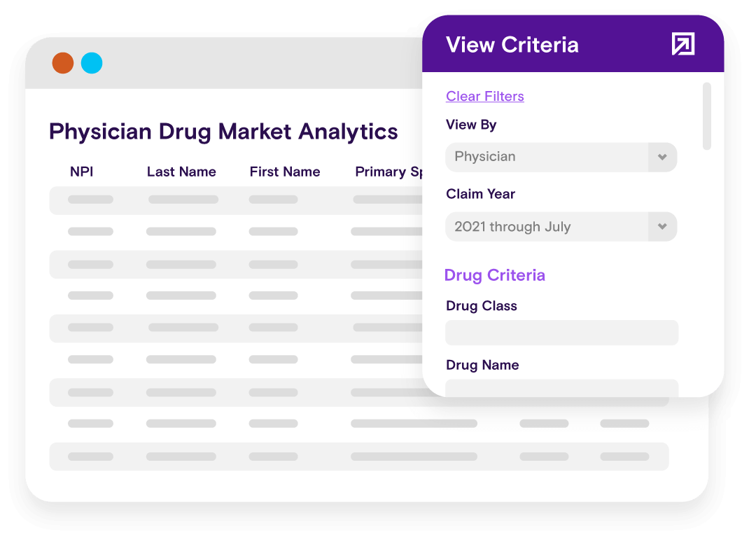
Task: Select the first row in the physician table
Action: pyautogui.click(x=235, y=200)
